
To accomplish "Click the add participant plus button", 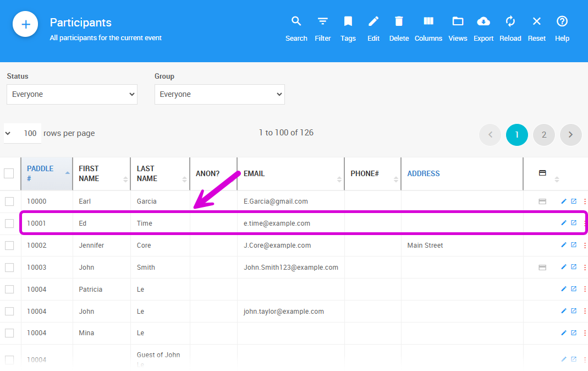I will (x=25, y=25).
